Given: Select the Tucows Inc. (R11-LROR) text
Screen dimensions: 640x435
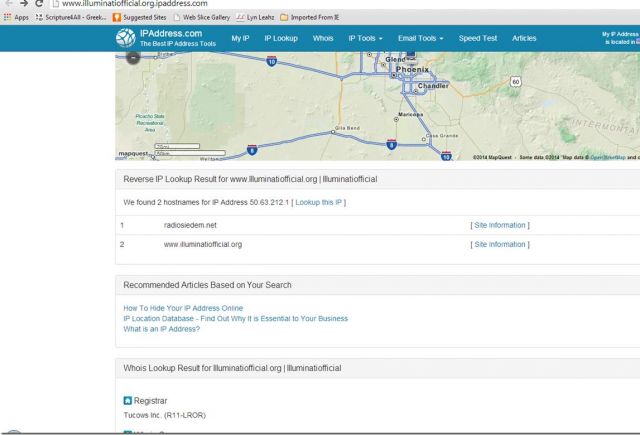Looking at the screenshot, I should (x=164, y=415).
